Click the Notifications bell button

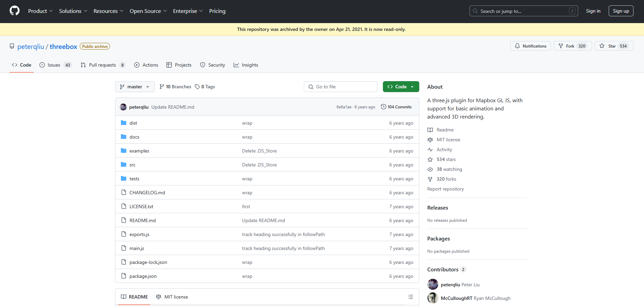pyautogui.click(x=530, y=46)
